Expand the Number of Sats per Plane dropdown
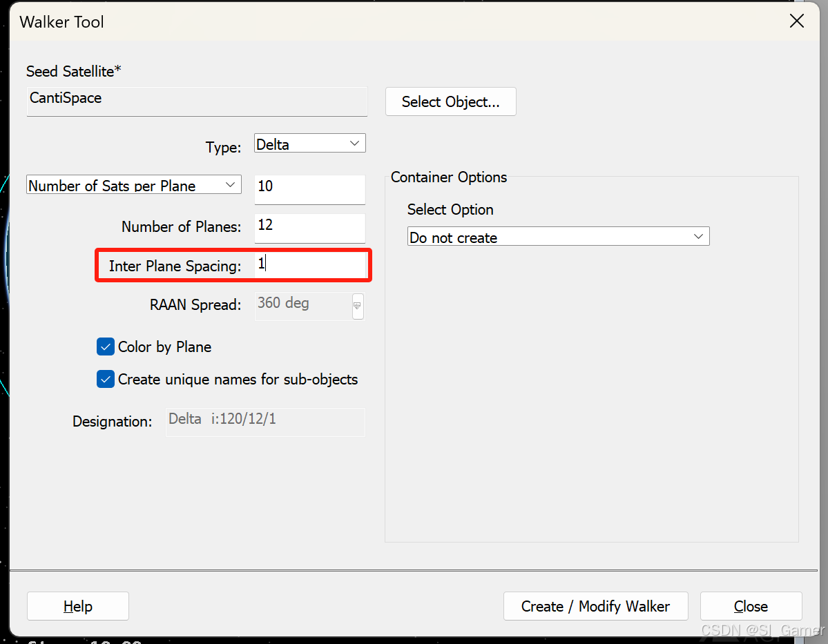 133,185
